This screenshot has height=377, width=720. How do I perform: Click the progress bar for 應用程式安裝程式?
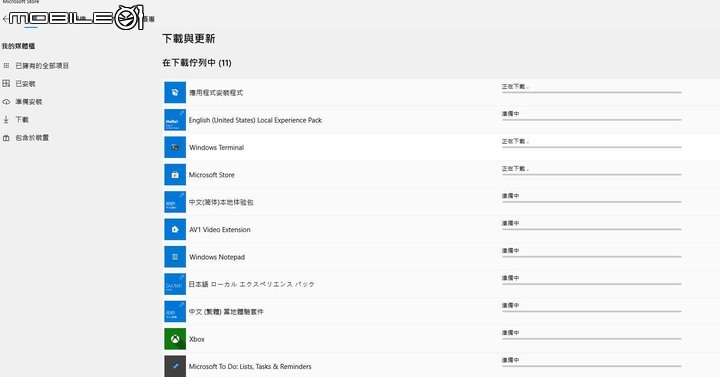click(591, 92)
